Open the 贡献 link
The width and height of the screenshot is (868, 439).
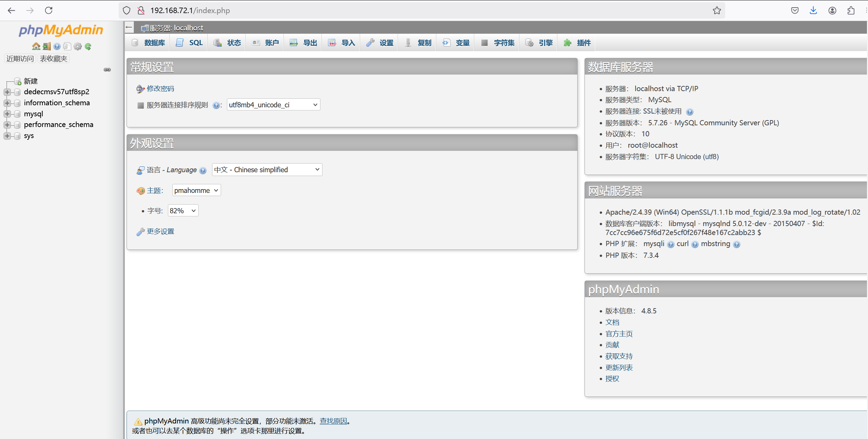point(612,345)
